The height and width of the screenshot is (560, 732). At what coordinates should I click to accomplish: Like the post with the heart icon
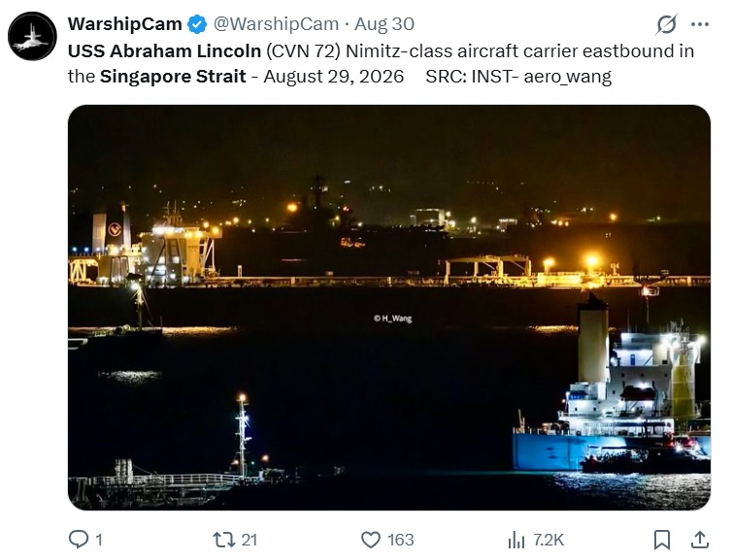371,540
